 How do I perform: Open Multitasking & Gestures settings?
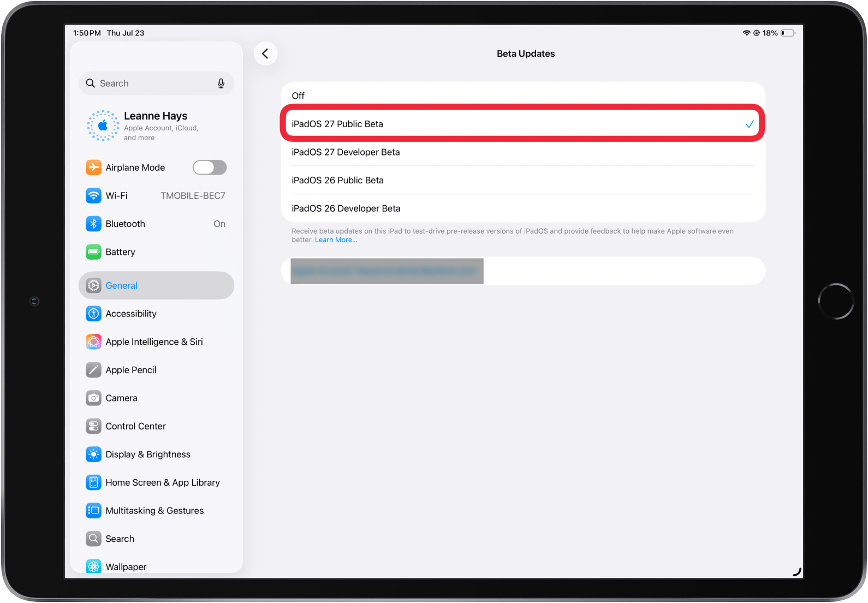coord(156,511)
